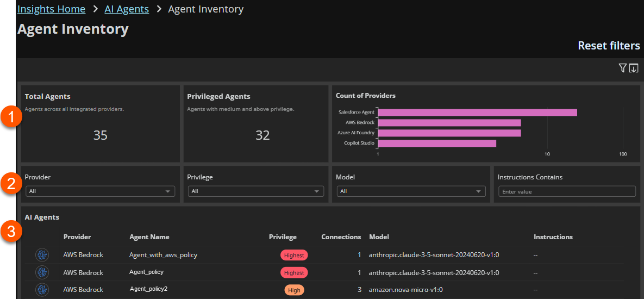The height and width of the screenshot is (299, 644).
Task: Click the agent icon in Agent_policy2 row
Action: (x=42, y=290)
